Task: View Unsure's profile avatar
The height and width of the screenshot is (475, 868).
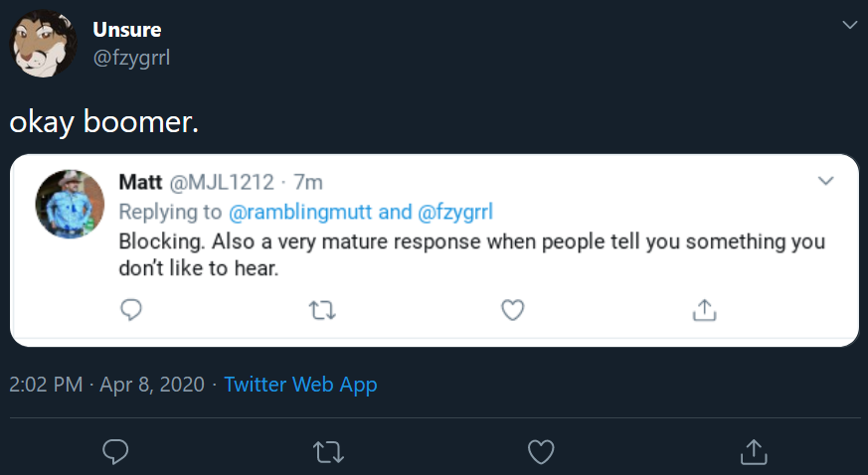Action: 43,43
